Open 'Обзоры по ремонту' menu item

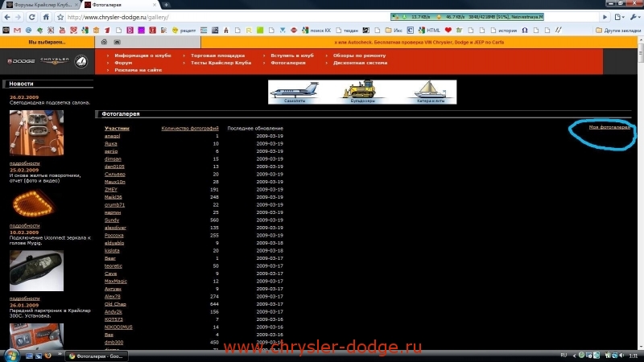[359, 56]
